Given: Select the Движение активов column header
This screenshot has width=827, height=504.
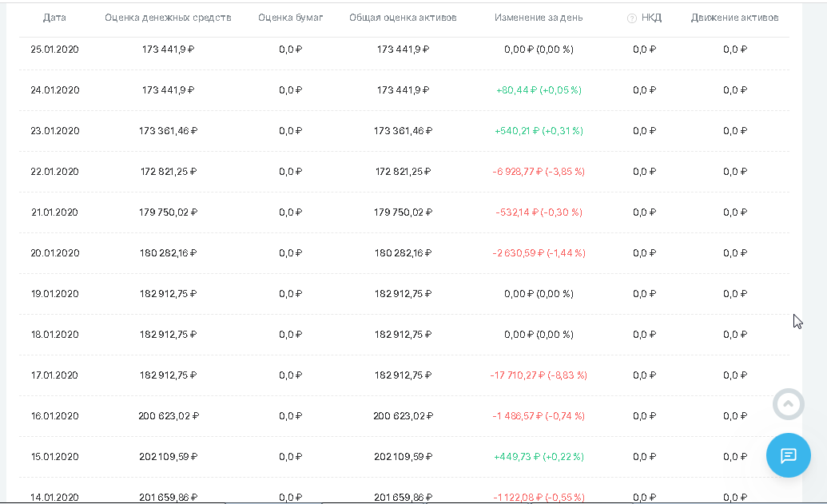Looking at the screenshot, I should click(734, 18).
